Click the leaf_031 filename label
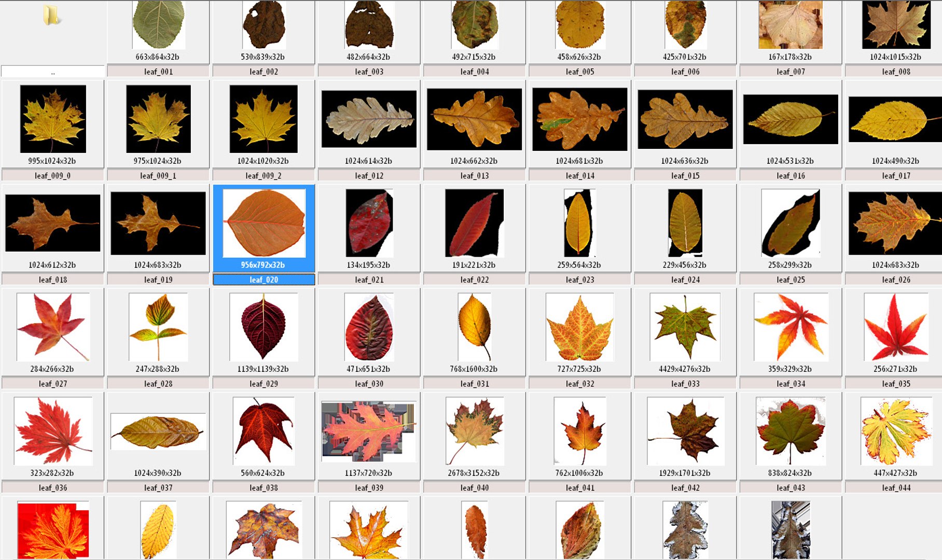This screenshot has width=942, height=560. [x=474, y=384]
